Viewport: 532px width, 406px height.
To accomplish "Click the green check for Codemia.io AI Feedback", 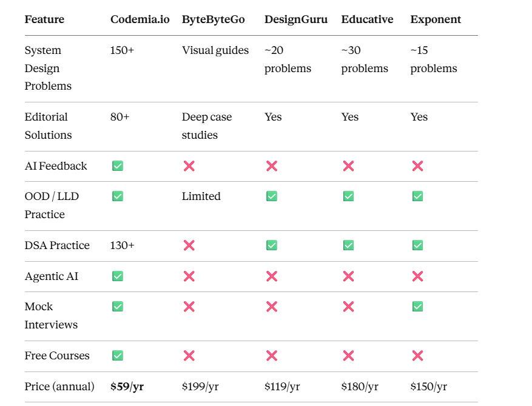I will click(118, 166).
